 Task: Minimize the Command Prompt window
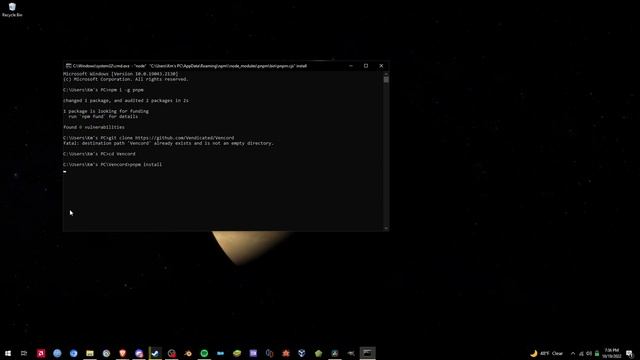click(x=351, y=66)
